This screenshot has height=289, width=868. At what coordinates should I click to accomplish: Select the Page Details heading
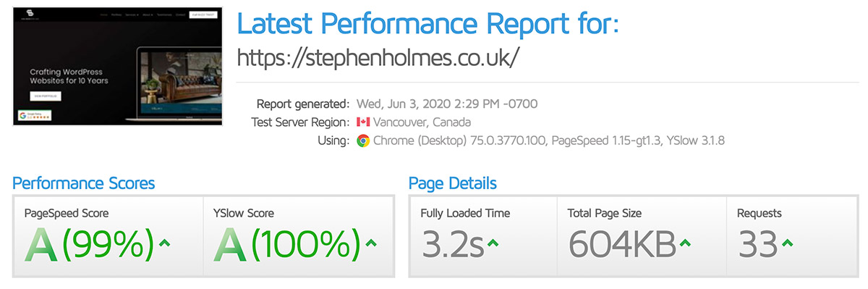[x=453, y=183]
